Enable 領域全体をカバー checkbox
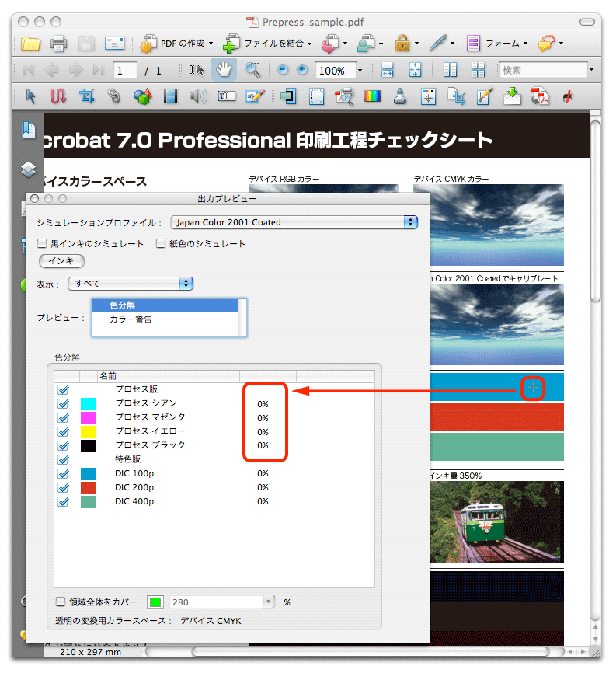The height and width of the screenshot is (673, 616). (x=61, y=602)
